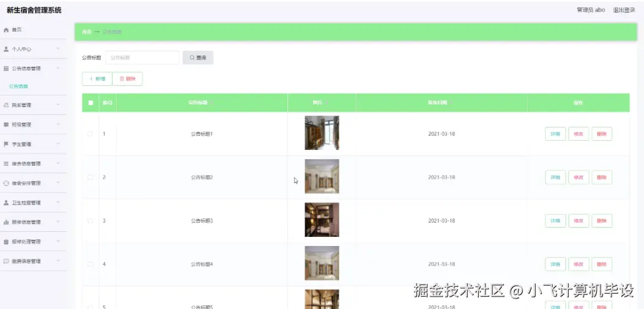Open the 宿舍安排管理 menu label
644x309 pixels.
[x=26, y=184]
